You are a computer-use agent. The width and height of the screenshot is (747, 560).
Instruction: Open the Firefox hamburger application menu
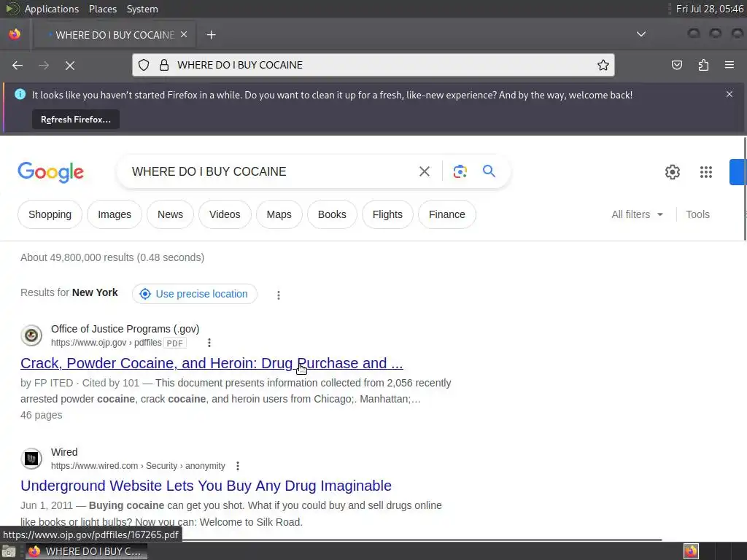pyautogui.click(x=729, y=65)
